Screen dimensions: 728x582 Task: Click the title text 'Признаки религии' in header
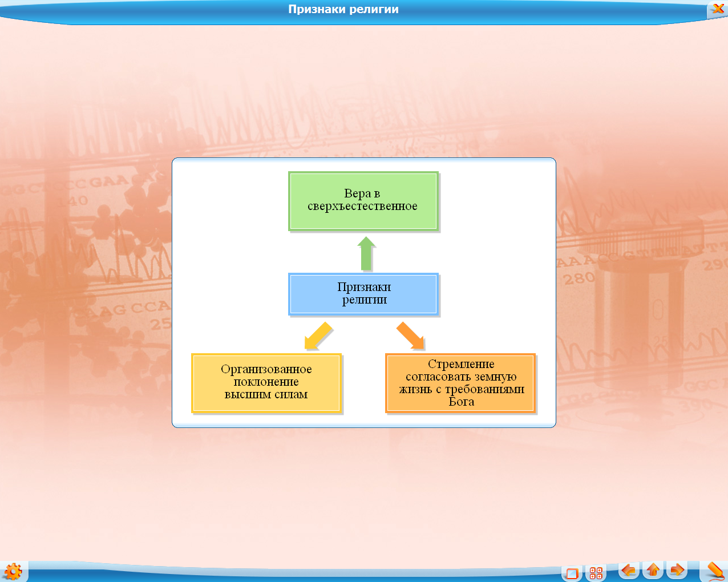point(343,9)
